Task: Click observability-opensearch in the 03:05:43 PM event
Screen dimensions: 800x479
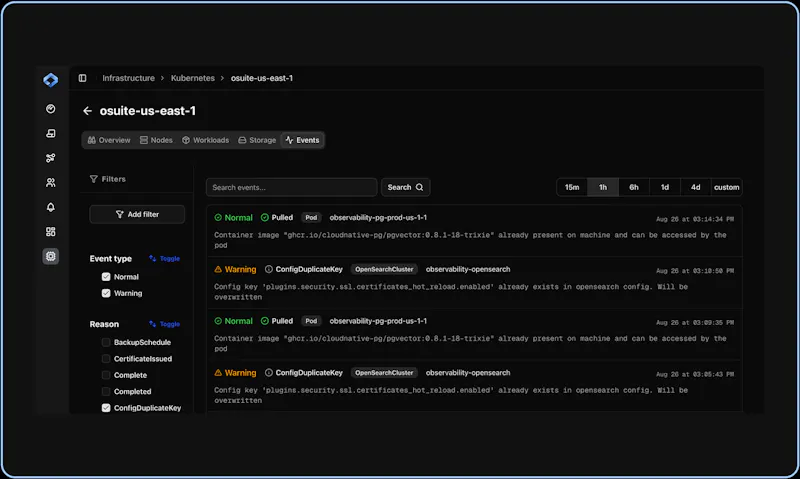Action: pos(468,373)
